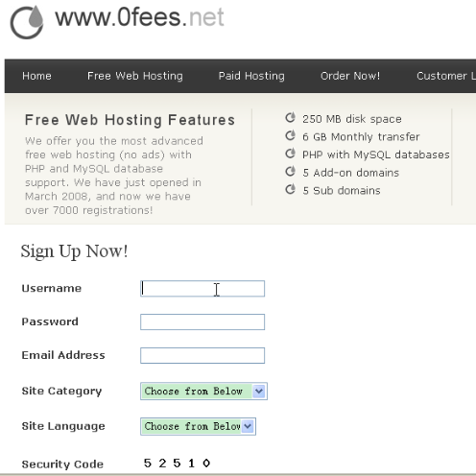Viewport: 476px width, 476px height.
Task: Click into the Password field
Action: pyautogui.click(x=202, y=321)
